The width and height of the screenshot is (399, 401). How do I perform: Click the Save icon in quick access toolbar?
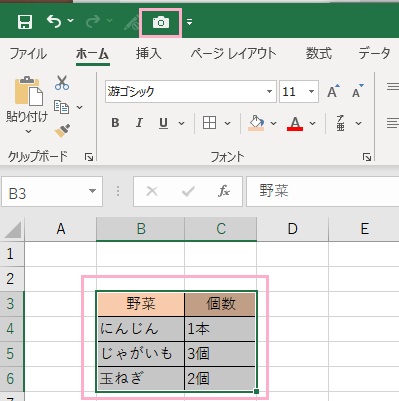[25, 22]
